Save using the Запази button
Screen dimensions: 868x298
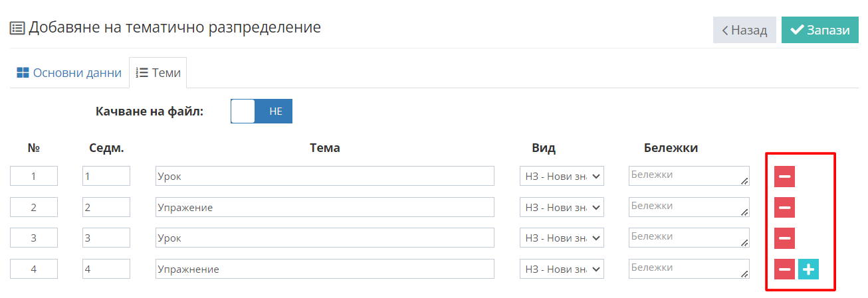pyautogui.click(x=820, y=30)
